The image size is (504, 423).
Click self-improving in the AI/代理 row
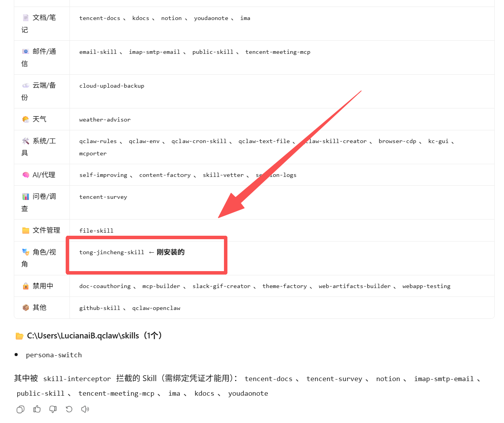click(x=103, y=175)
